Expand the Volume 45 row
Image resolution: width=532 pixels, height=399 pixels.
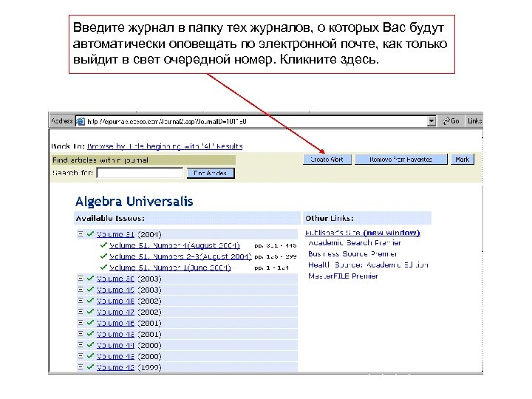click(x=81, y=333)
